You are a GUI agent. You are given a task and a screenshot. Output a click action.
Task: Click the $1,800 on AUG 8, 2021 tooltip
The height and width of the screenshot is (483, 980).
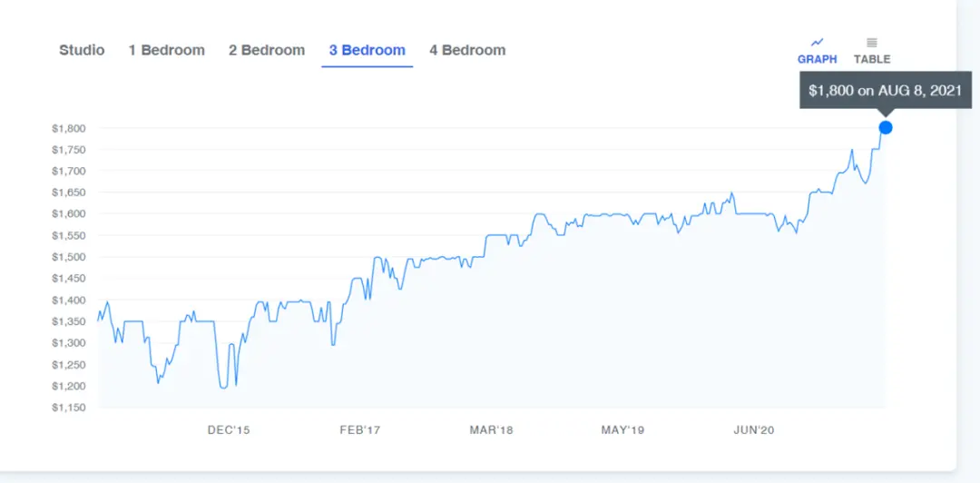[x=886, y=90]
